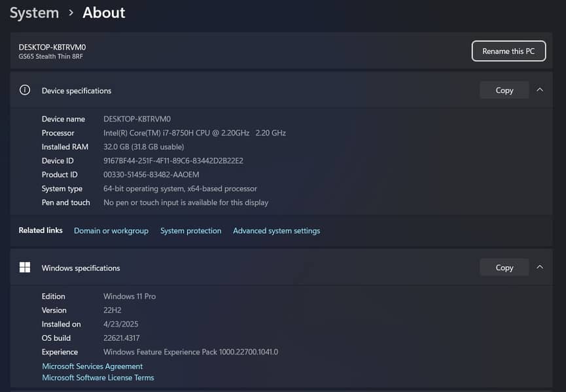Select the OS build value 22621.4317
Image resolution: width=566 pixels, height=392 pixels.
pyautogui.click(x=122, y=338)
